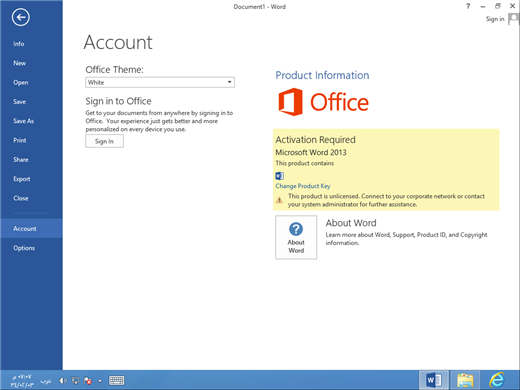This screenshot has width=520, height=390.
Task: Click the Office logo in Product Information
Action: 323,102
